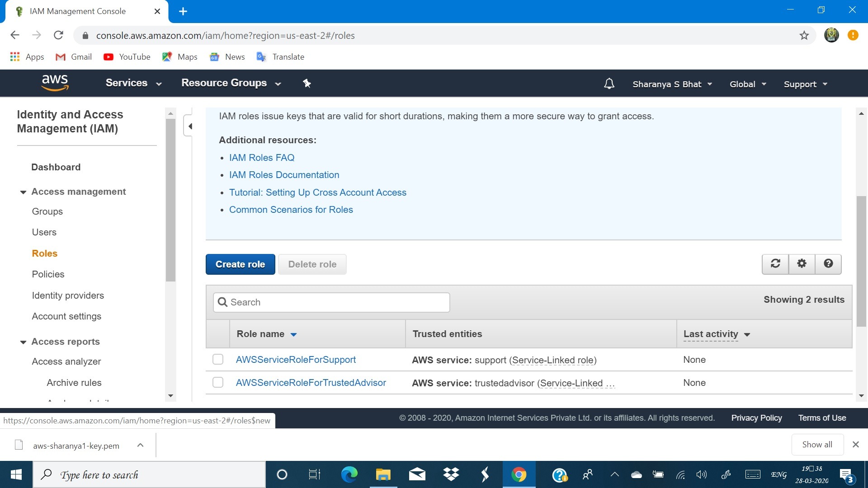Open the IAM Roles FAQ link

(262, 158)
